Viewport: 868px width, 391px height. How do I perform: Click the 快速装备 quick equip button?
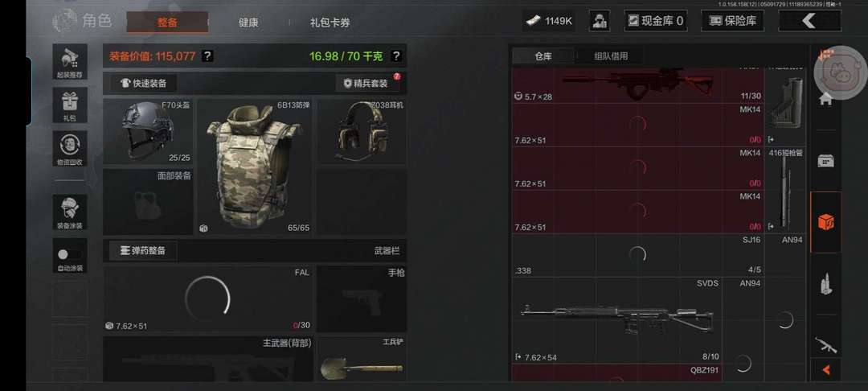(143, 83)
